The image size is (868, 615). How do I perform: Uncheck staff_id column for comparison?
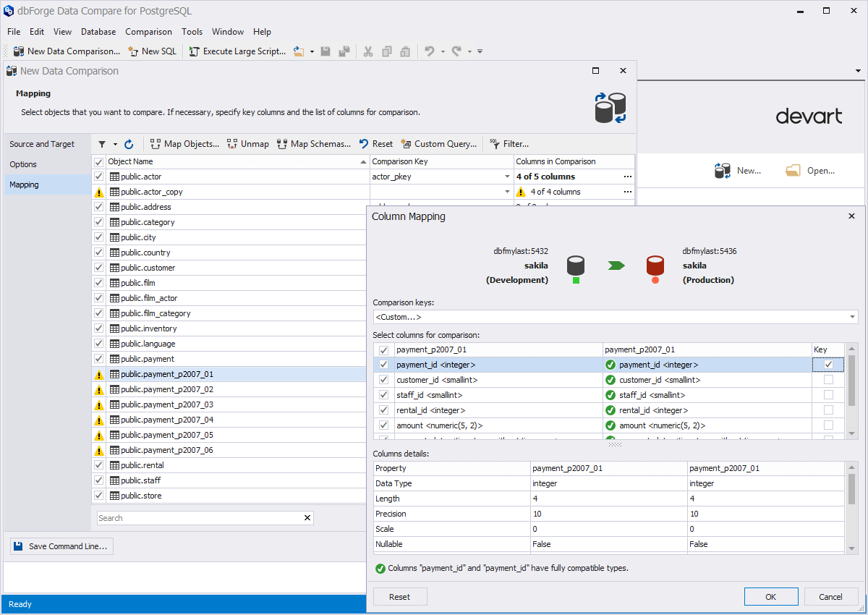[x=383, y=395]
